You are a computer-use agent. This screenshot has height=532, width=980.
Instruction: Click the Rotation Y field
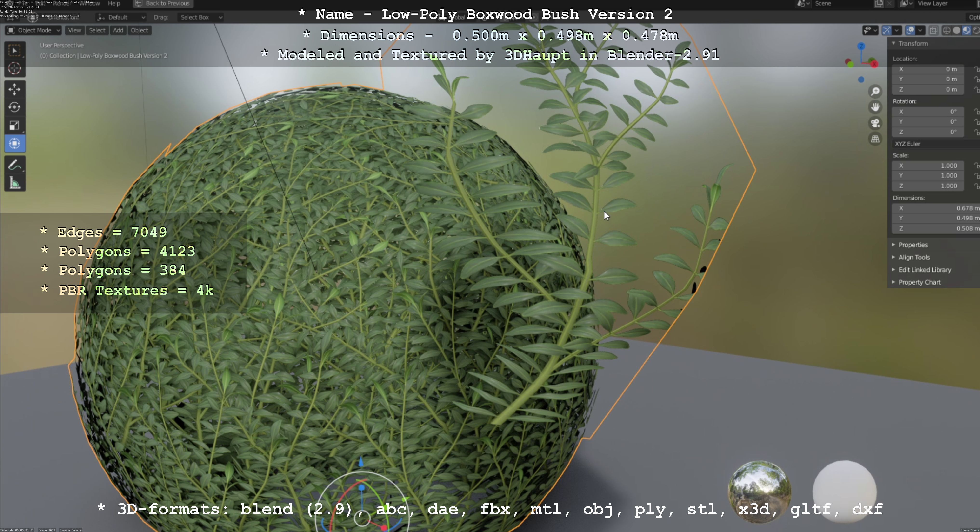(x=928, y=122)
